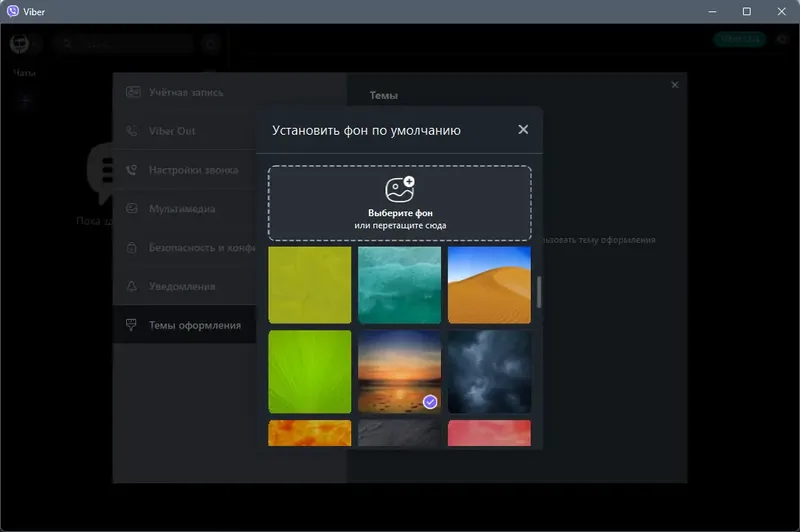
Task: Select the teal ocean waves background
Action: [x=399, y=285]
